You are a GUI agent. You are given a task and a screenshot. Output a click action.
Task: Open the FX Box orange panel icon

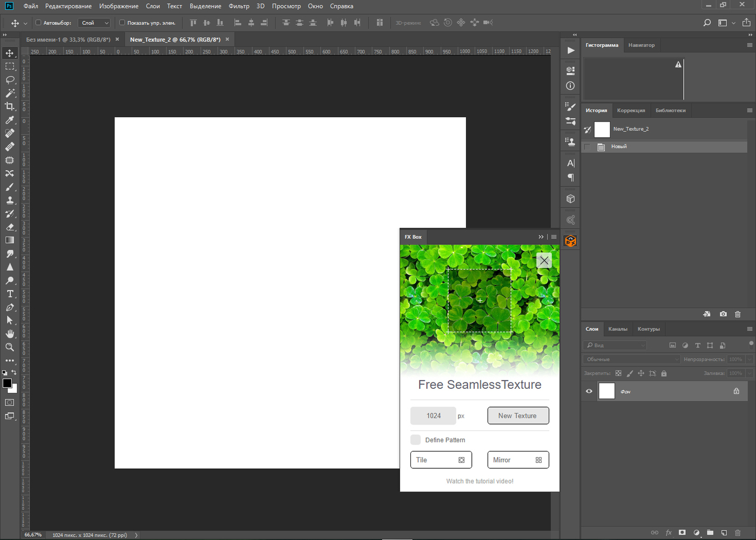coord(571,241)
